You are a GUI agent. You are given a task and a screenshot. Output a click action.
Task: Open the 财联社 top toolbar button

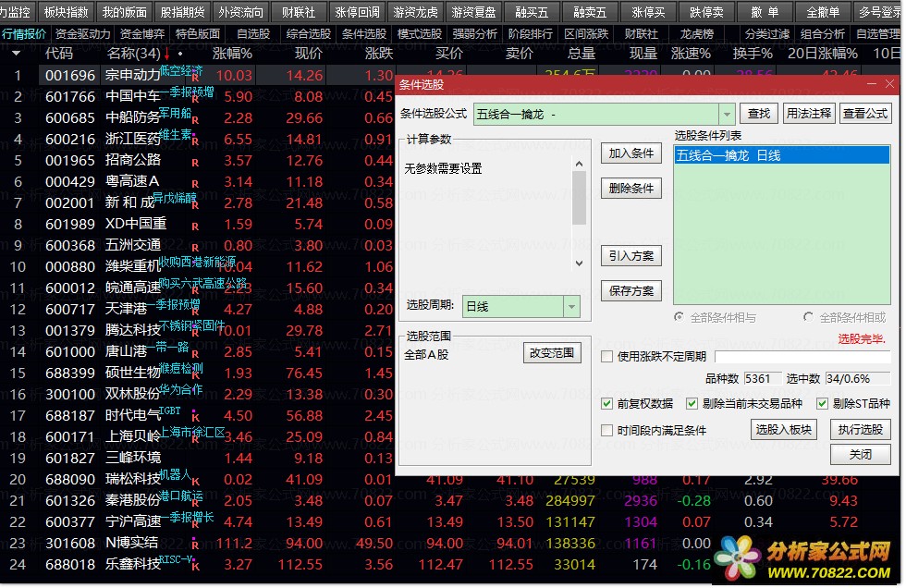tap(299, 11)
